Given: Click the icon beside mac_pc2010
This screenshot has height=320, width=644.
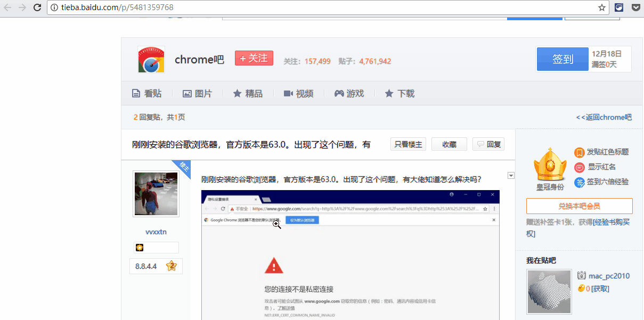Looking at the screenshot, I should pyautogui.click(x=582, y=276).
